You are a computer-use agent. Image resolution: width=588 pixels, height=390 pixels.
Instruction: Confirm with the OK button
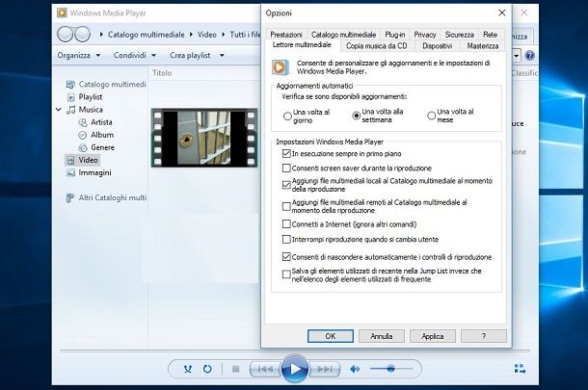331,336
